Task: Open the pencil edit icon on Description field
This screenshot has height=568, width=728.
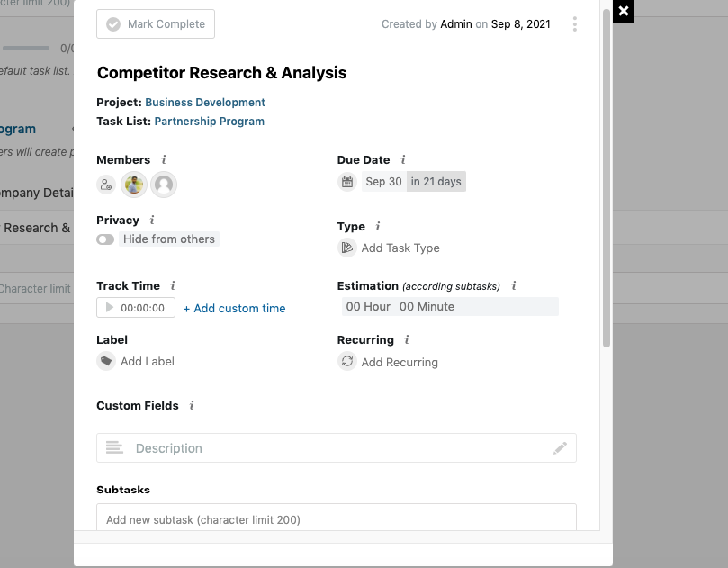Action: pyautogui.click(x=560, y=447)
